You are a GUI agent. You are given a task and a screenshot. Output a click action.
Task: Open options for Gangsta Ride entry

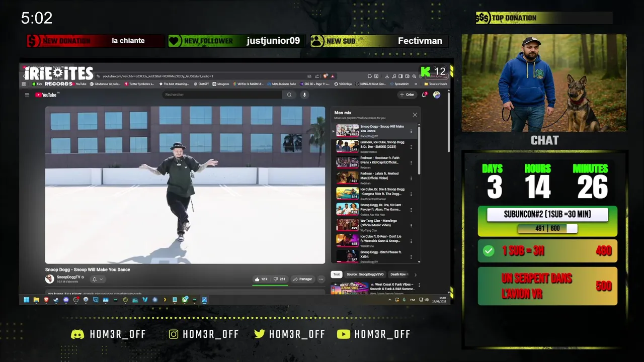(x=411, y=194)
